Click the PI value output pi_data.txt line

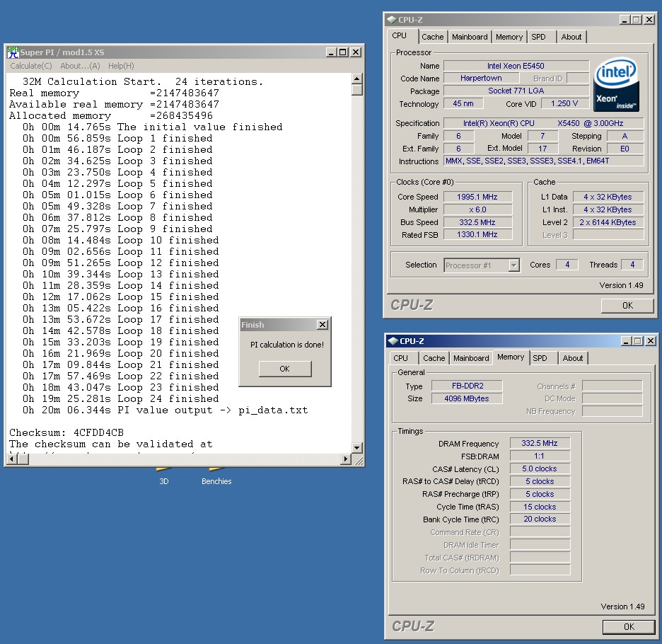165,410
